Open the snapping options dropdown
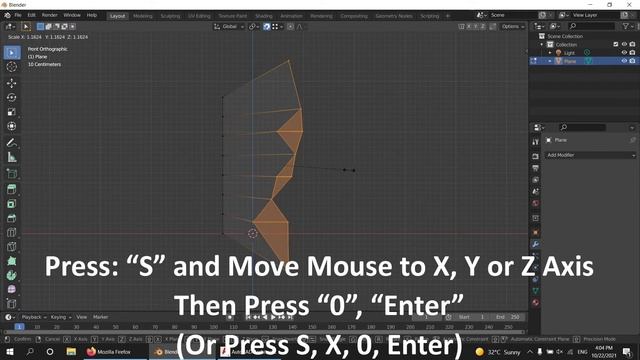640x360 pixels. [277, 27]
